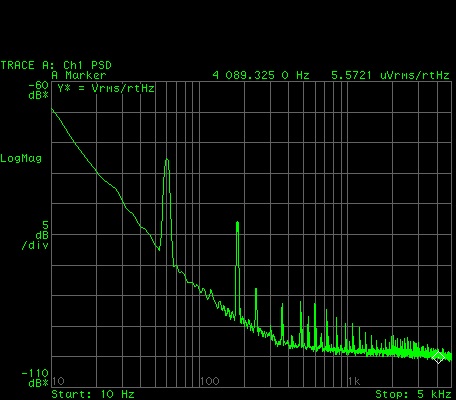Click the 'Y* = Vrms/rtHz' annotation

pos(106,88)
